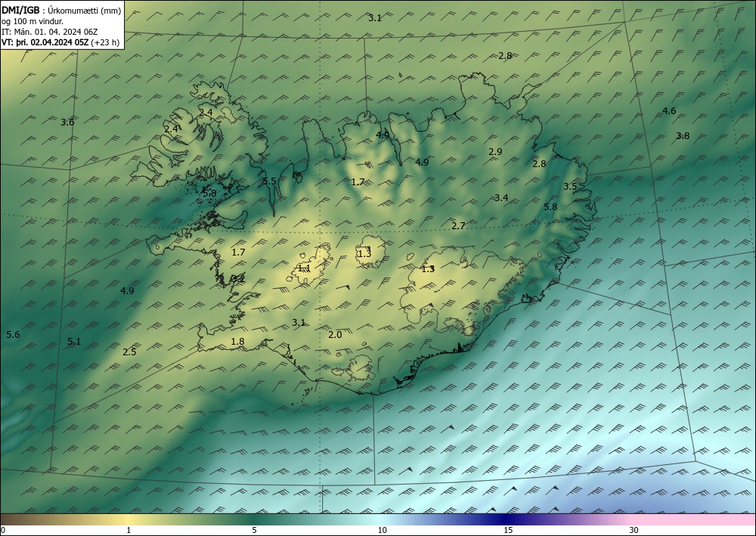Click the 2.0 value label
This screenshot has width=756, height=536.
[335, 334]
